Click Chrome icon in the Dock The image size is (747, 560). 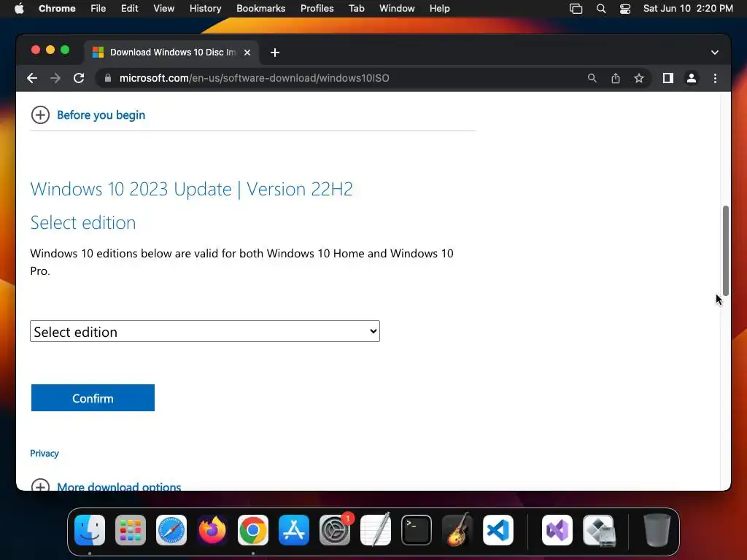253,530
